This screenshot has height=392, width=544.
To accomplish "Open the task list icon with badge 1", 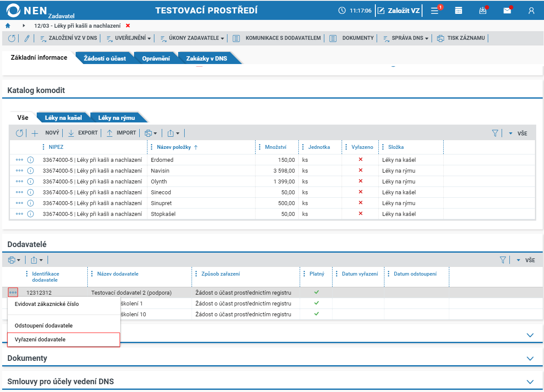I will coord(436,10).
